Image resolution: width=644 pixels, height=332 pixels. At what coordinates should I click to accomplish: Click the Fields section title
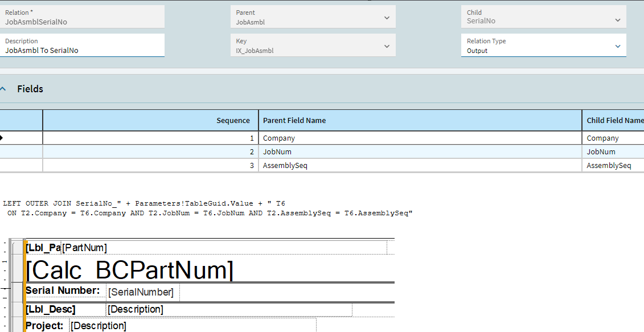coord(30,89)
